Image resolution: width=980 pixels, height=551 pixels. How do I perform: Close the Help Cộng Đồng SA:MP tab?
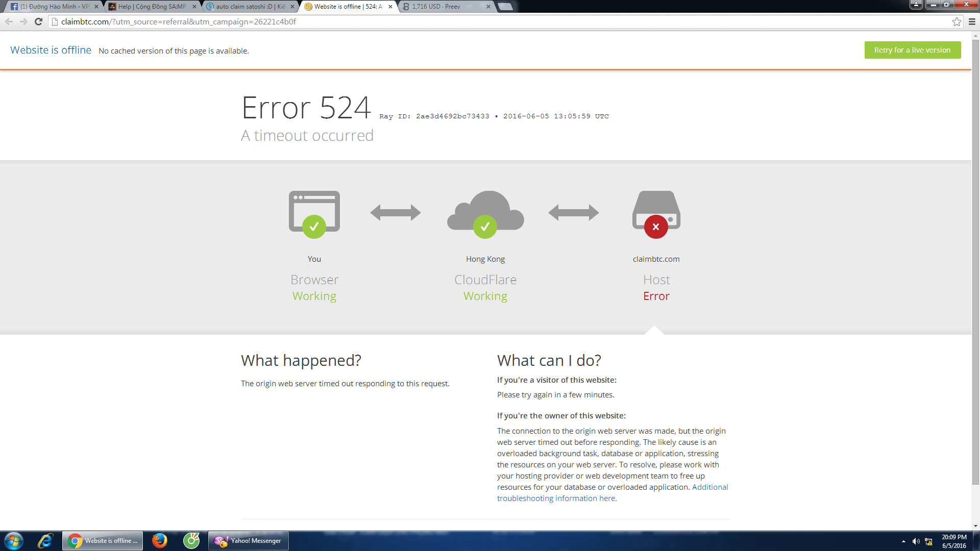pos(194,7)
